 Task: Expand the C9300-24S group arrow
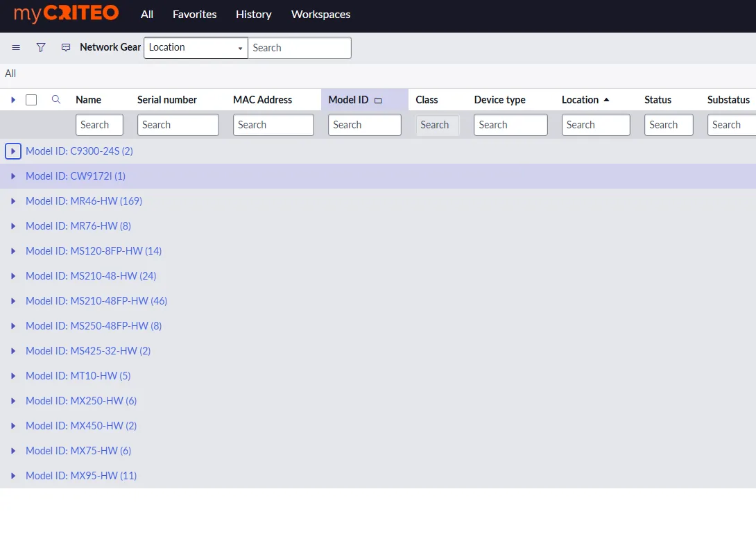[13, 151]
